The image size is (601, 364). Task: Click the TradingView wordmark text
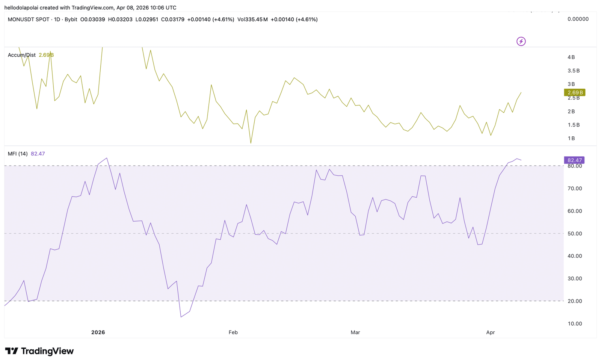point(47,351)
